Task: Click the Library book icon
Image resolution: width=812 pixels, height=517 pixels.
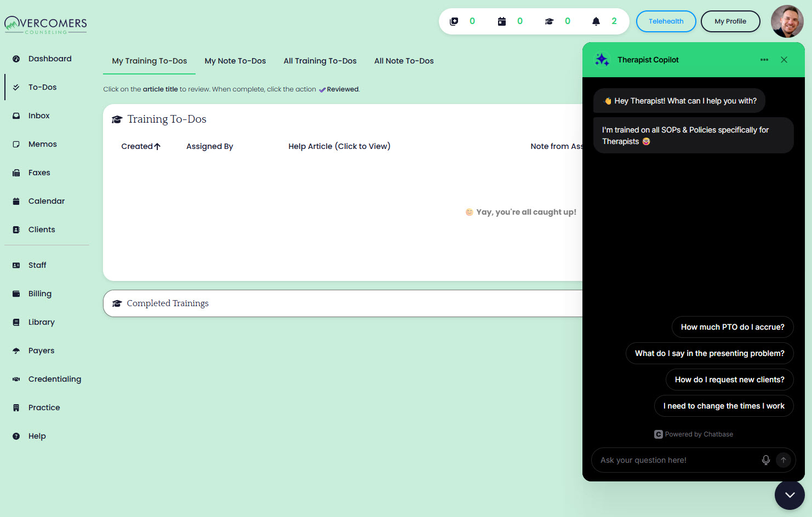Action: pos(16,322)
